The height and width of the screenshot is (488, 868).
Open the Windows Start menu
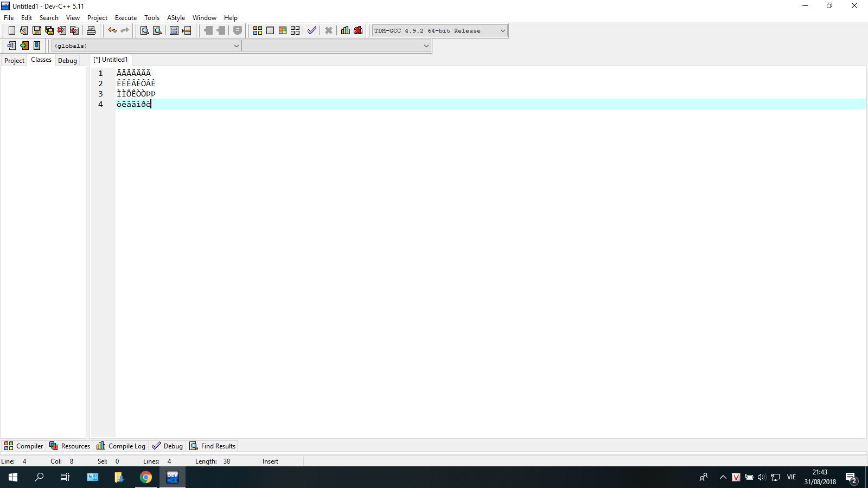pyautogui.click(x=13, y=477)
